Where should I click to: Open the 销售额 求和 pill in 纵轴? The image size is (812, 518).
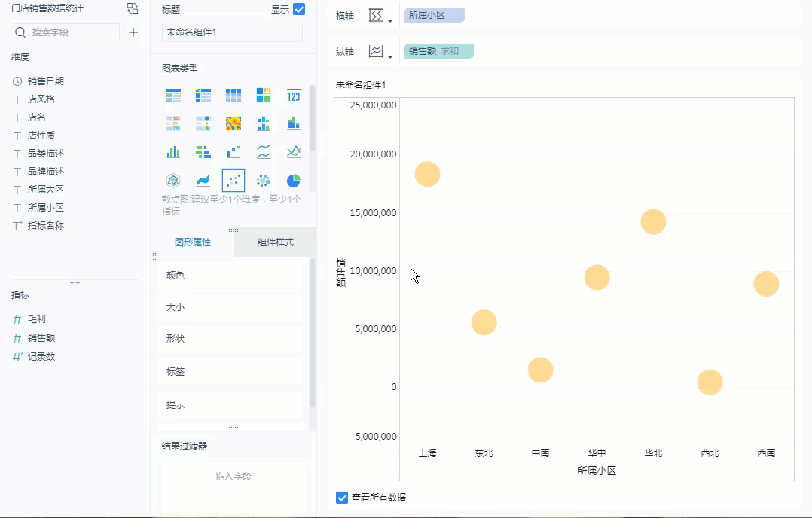[438, 51]
